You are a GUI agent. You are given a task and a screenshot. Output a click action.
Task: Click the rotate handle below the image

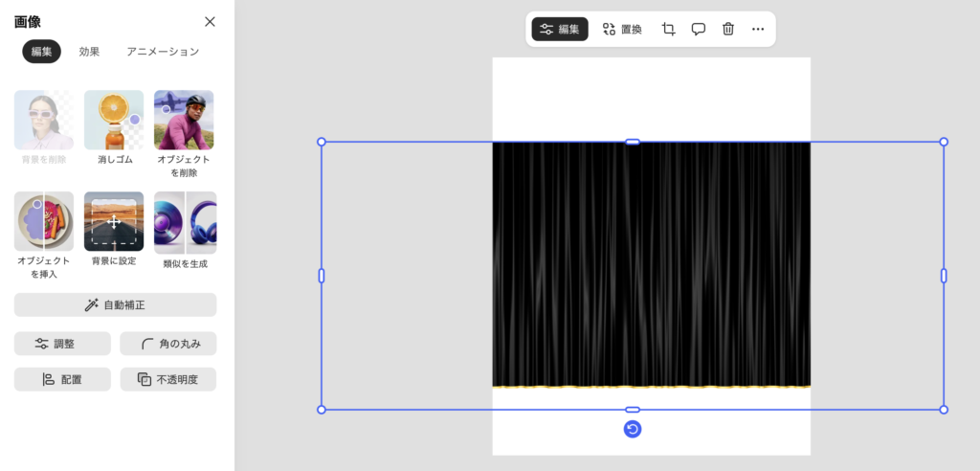coord(633,429)
